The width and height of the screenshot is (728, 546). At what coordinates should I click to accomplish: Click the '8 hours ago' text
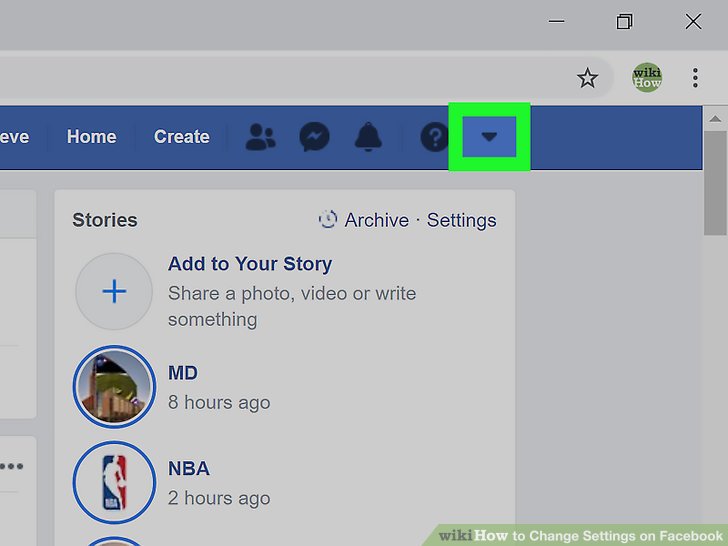point(219,403)
